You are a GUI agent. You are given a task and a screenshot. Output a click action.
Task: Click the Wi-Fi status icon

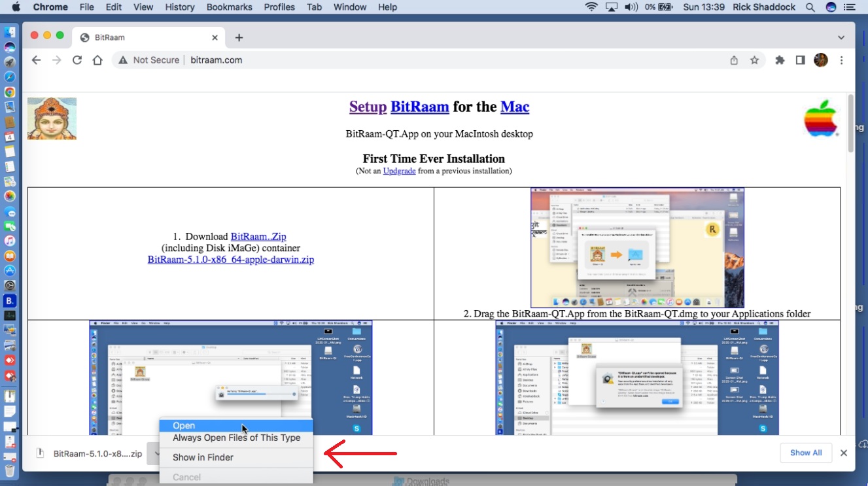click(591, 7)
